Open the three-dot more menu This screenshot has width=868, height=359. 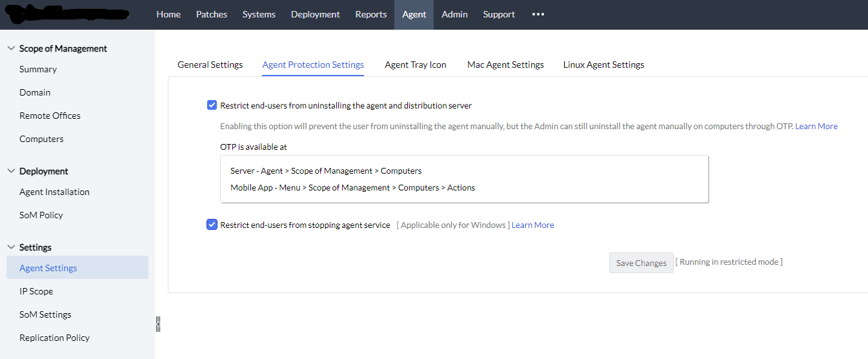point(538,14)
